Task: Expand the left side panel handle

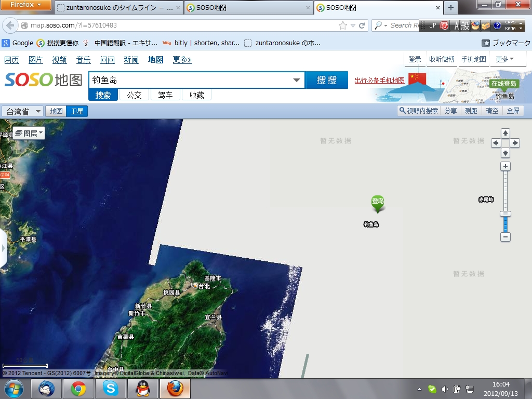Action: tap(3, 248)
